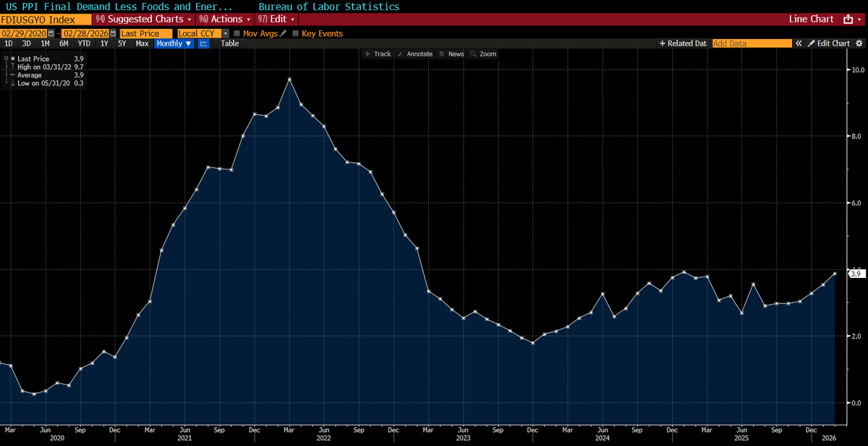Open the end date calendar picker

click(112, 33)
